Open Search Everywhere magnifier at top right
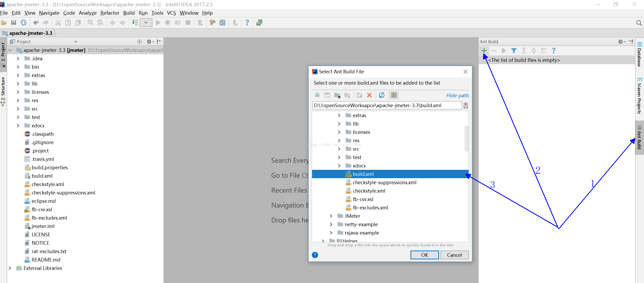This screenshot has height=283, width=644. click(x=639, y=23)
